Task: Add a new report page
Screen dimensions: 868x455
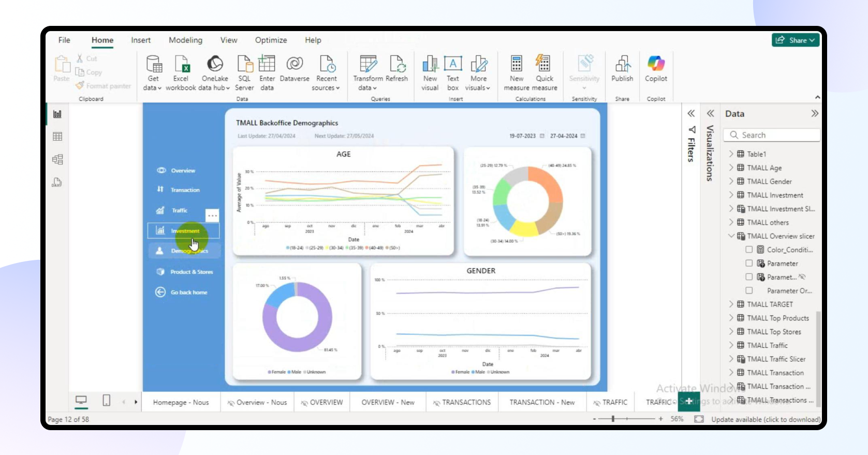Action: [x=689, y=401]
